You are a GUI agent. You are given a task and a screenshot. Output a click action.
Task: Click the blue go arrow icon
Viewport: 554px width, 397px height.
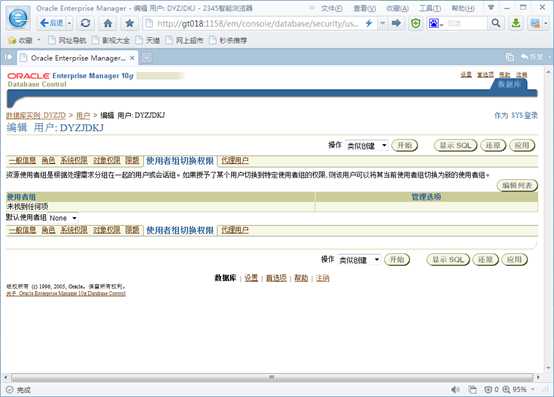click(x=396, y=24)
